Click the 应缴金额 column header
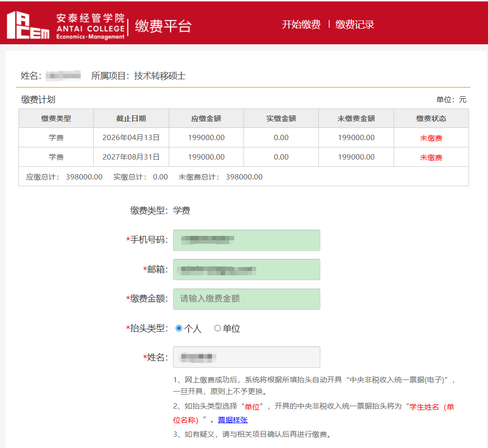 [x=206, y=118]
